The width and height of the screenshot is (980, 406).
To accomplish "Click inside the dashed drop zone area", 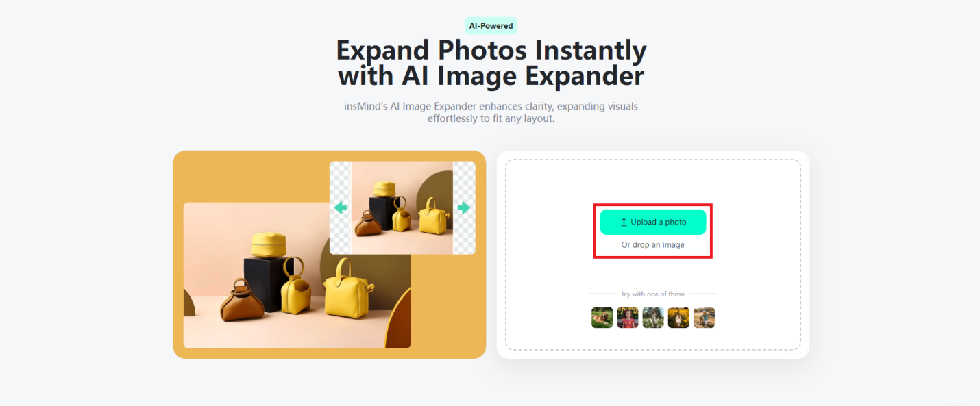I will 652,274.
